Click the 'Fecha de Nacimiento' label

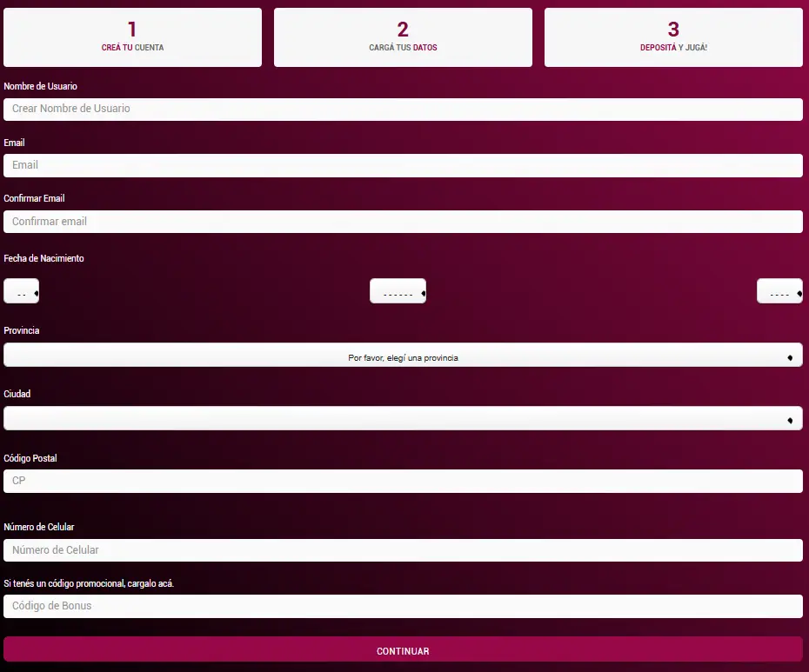click(43, 258)
